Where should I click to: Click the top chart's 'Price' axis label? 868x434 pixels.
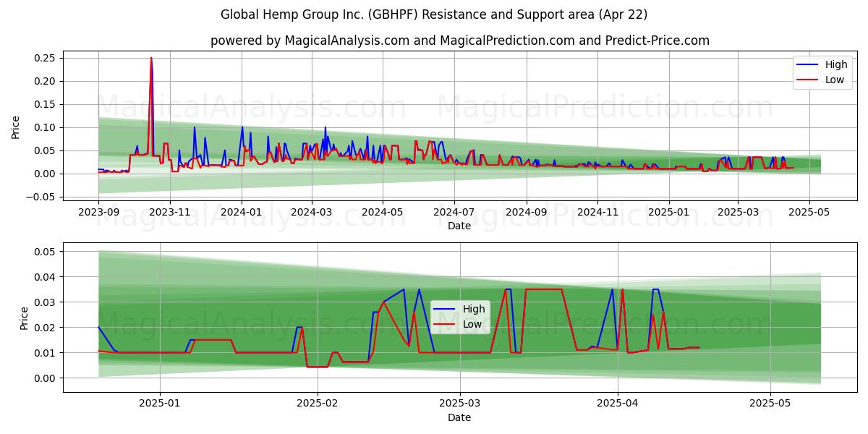(16, 126)
